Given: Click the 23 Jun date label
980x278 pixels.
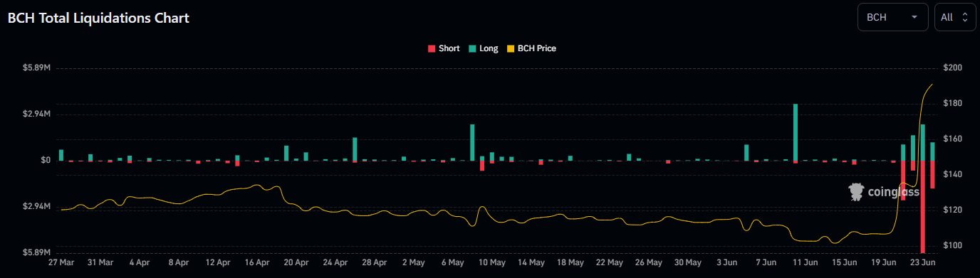Looking at the screenshot, I should [x=923, y=262].
